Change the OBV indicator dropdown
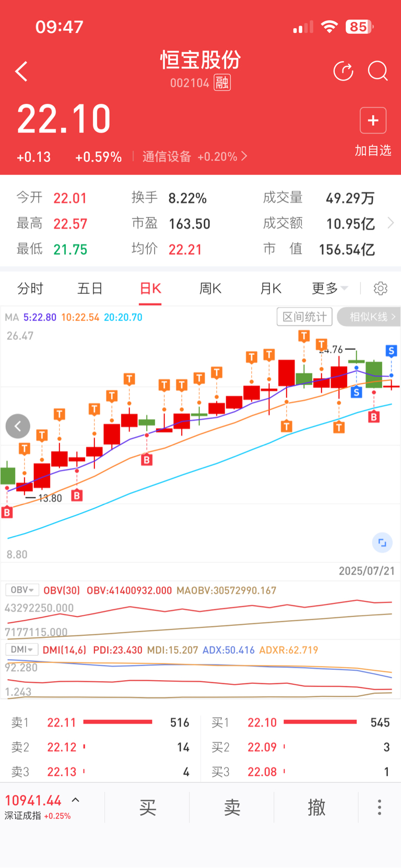This screenshot has width=401, height=868. point(22,590)
